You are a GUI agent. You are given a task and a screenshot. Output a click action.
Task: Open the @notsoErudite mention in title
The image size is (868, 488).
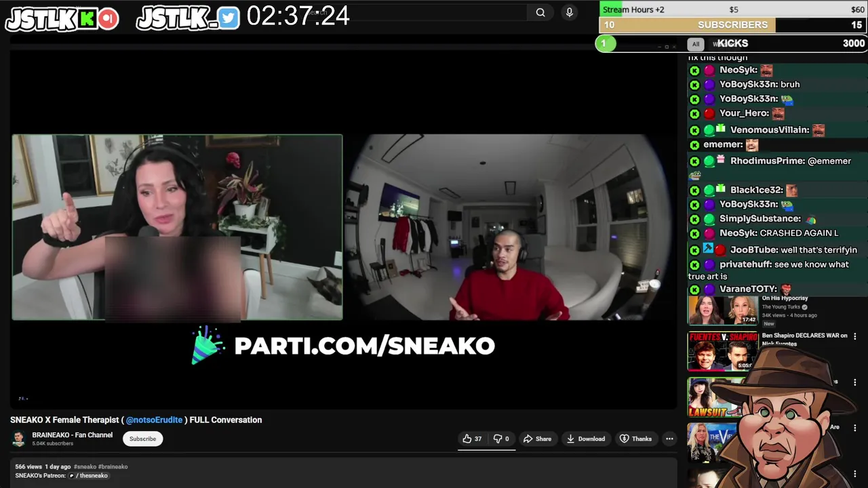tap(154, 420)
